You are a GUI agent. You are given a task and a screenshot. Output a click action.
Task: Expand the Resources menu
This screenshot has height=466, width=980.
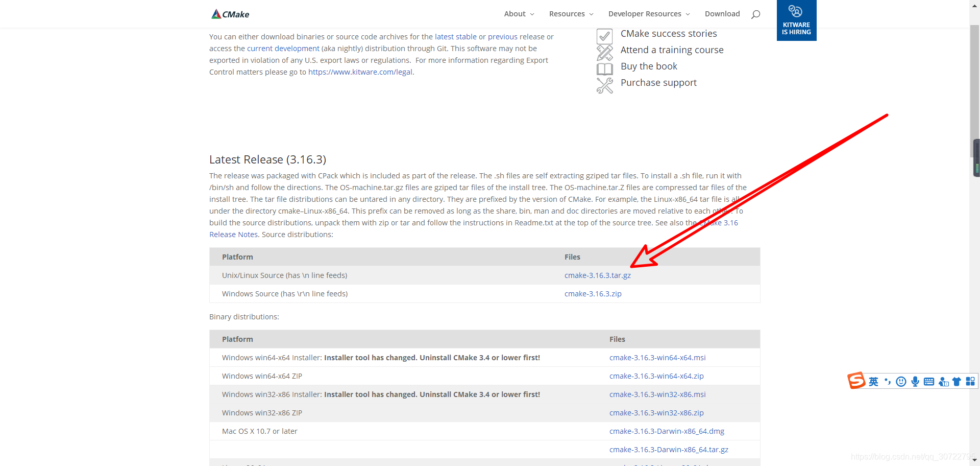click(x=571, y=14)
